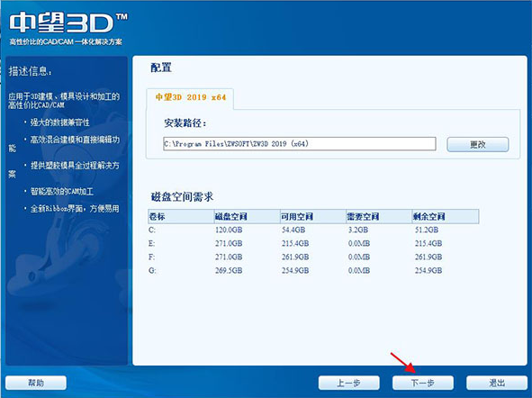Select the E: drive row
Image resolution: width=532 pixels, height=398 pixels.
[x=313, y=244]
